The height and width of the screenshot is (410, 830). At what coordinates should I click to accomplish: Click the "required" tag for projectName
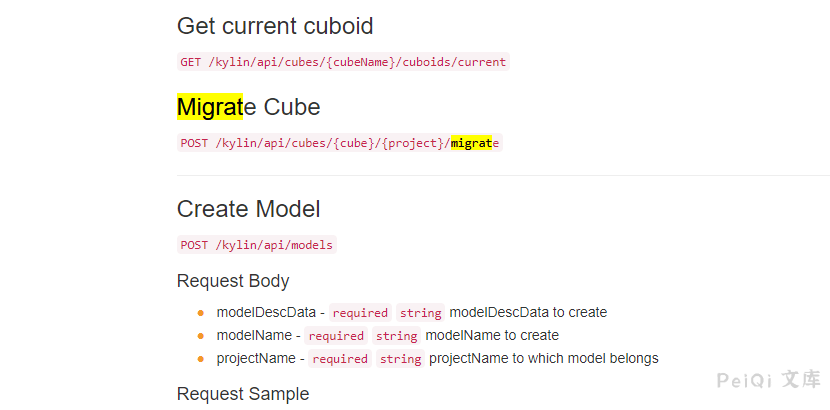pos(340,359)
